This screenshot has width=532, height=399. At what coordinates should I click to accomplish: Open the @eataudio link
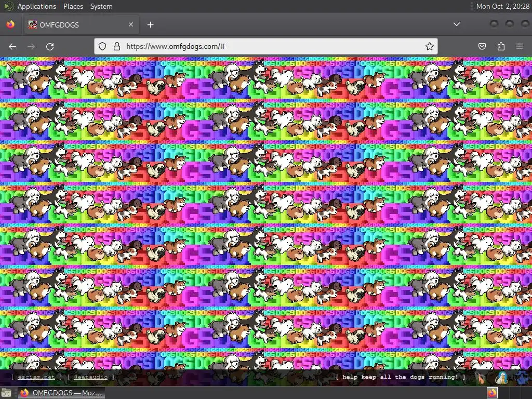pos(90,377)
